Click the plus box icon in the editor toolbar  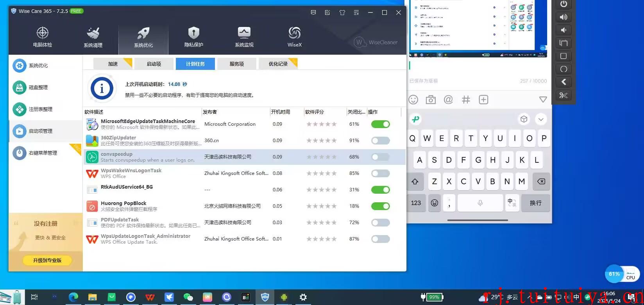483,100
